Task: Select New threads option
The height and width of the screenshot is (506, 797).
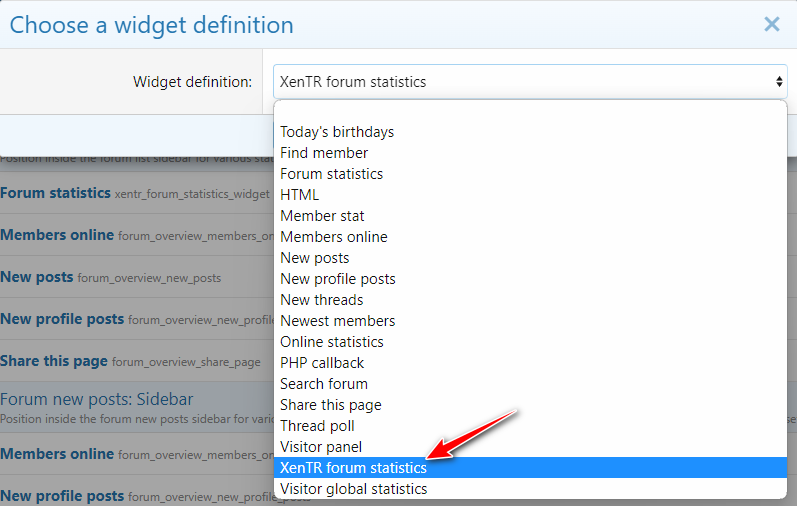Action: pos(322,300)
